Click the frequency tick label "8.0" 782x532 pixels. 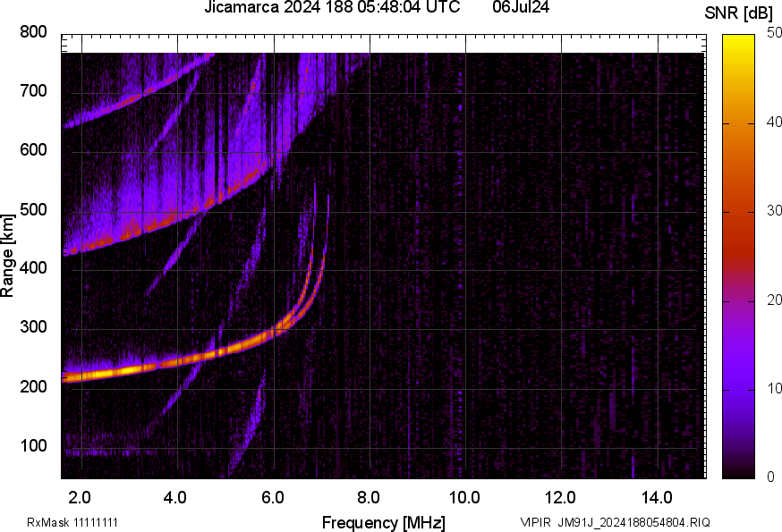(368, 498)
